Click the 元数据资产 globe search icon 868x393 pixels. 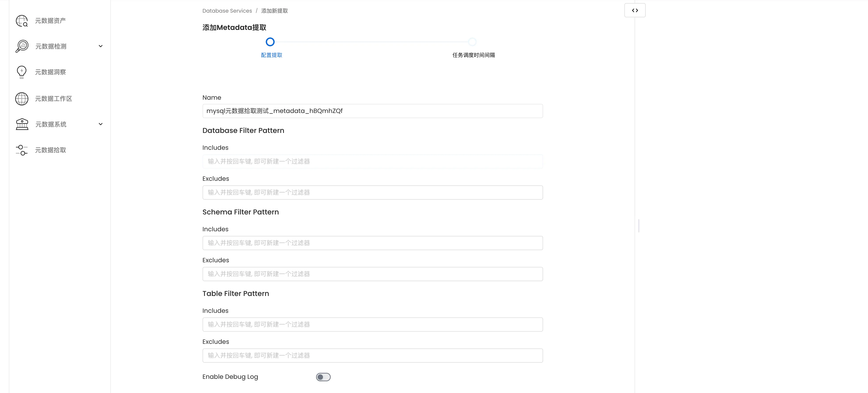[x=22, y=21]
